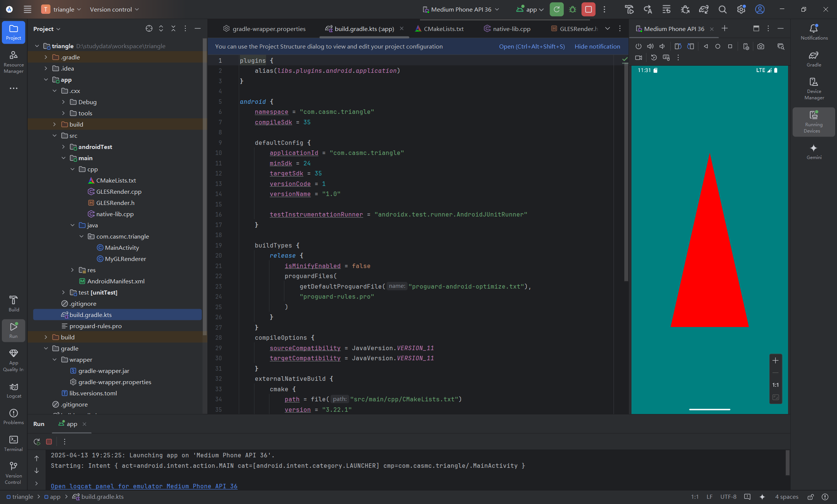Open the device selector dropdown Medium Phone API 36
The image size is (837, 504).
tap(461, 9)
